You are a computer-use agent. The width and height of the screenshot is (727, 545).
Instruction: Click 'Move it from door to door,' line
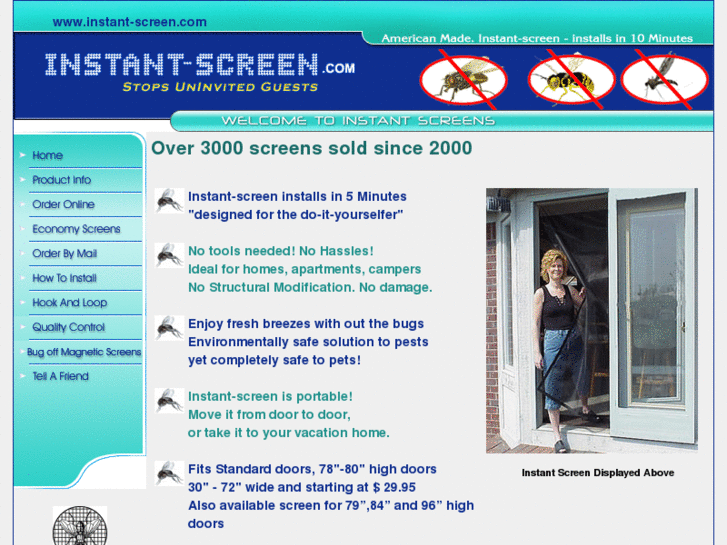click(x=269, y=414)
